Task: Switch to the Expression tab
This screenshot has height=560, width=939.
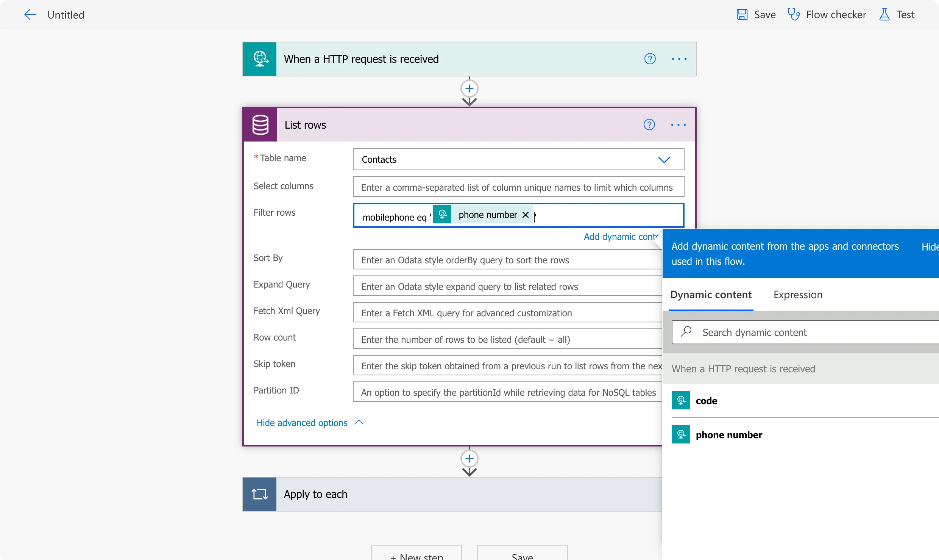Action: [798, 294]
